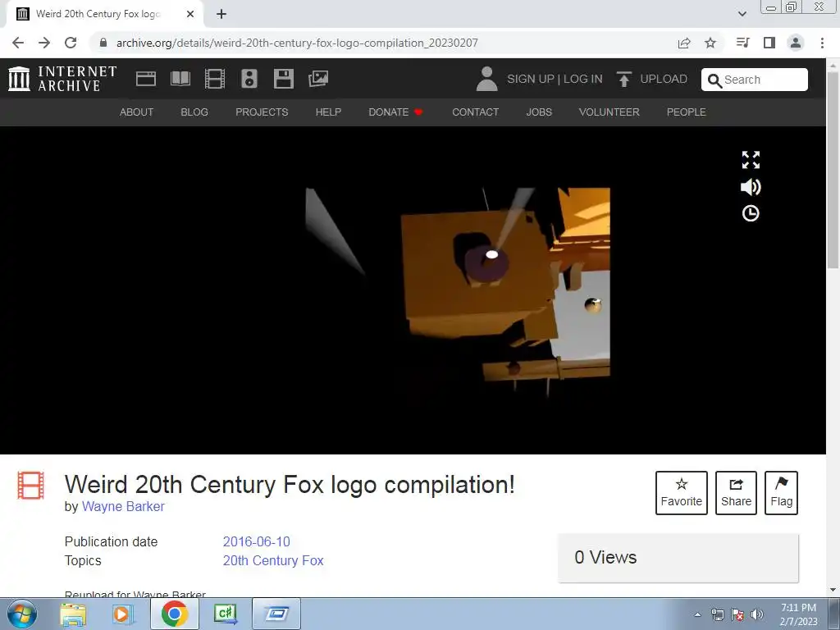Open the PROJECTS menu item
Image resolution: width=840 pixels, height=630 pixels.
pos(262,112)
